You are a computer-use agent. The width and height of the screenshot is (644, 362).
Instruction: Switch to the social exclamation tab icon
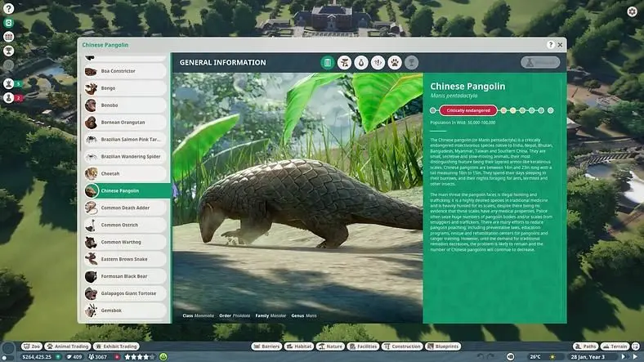click(x=378, y=62)
